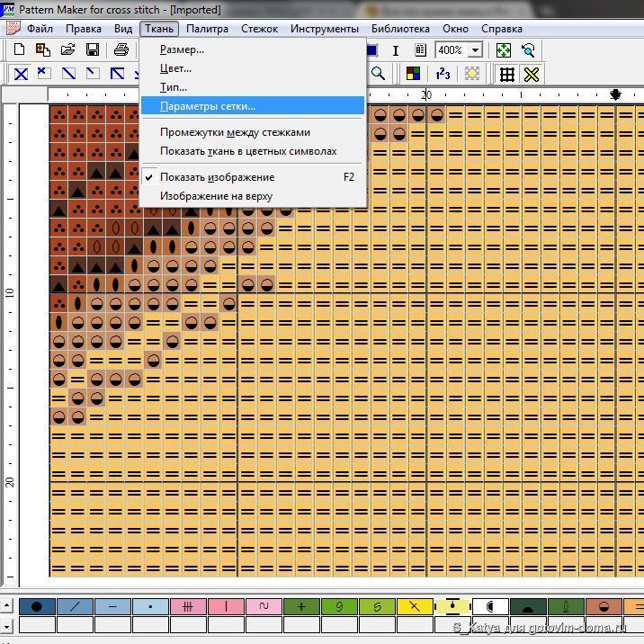This screenshot has width=644, height=644.
Task: Open the Окно menu
Action: click(x=455, y=29)
